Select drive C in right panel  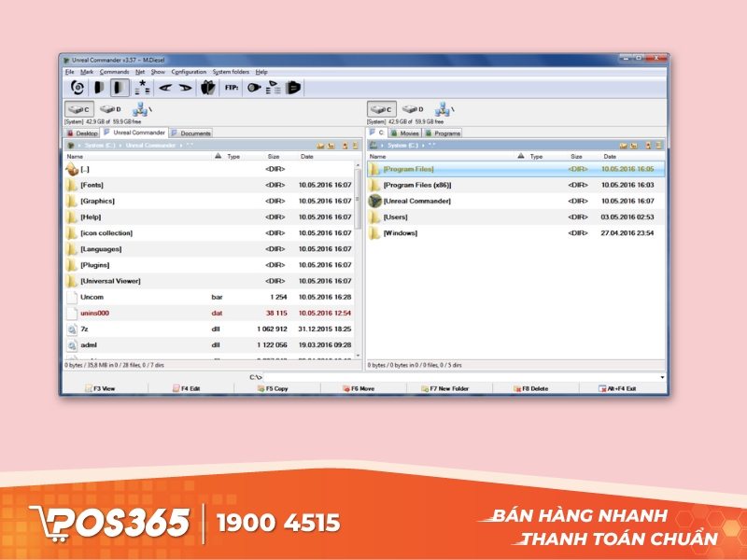click(x=381, y=109)
